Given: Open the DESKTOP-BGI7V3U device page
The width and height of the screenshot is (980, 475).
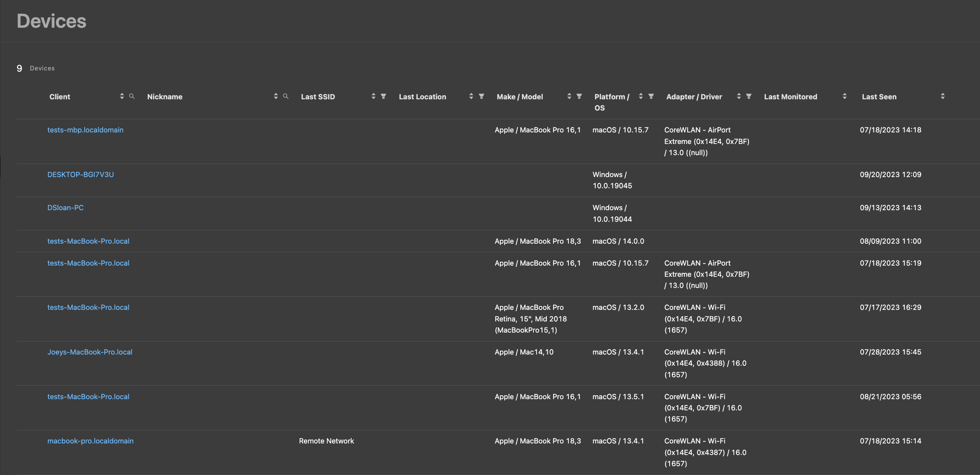Looking at the screenshot, I should pyautogui.click(x=80, y=174).
